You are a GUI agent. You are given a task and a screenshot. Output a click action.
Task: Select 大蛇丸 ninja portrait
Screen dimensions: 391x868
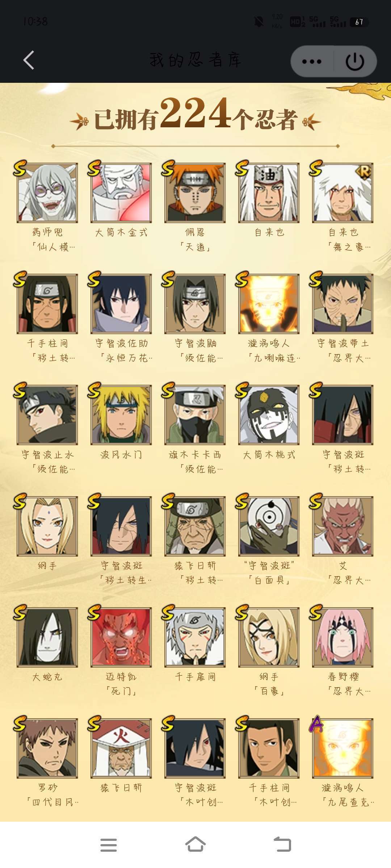click(47, 637)
